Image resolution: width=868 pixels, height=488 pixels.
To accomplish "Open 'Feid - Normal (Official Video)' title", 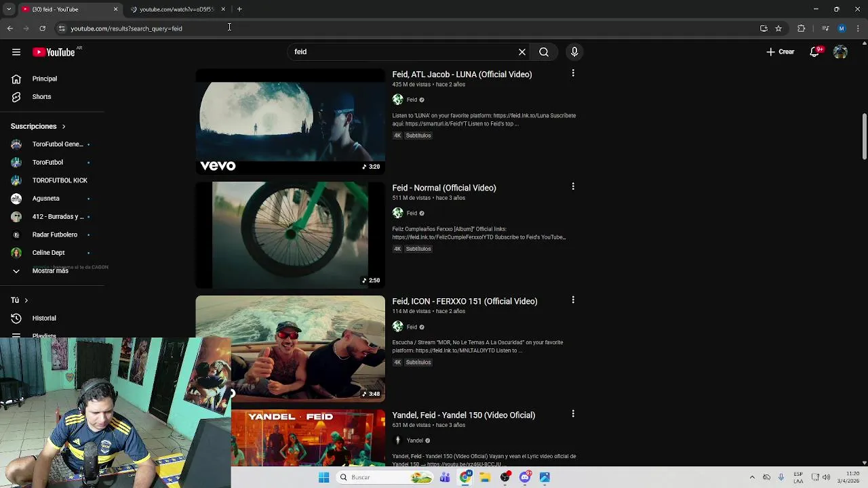I will tap(444, 188).
